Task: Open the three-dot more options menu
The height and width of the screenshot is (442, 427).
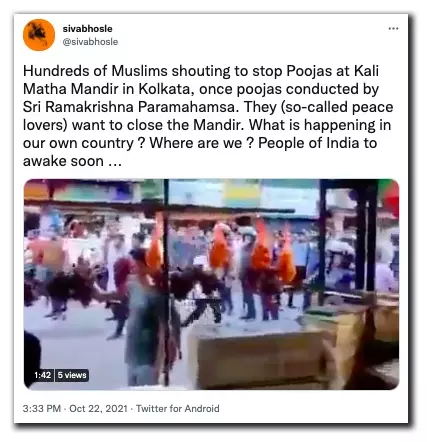Action: tap(393, 29)
